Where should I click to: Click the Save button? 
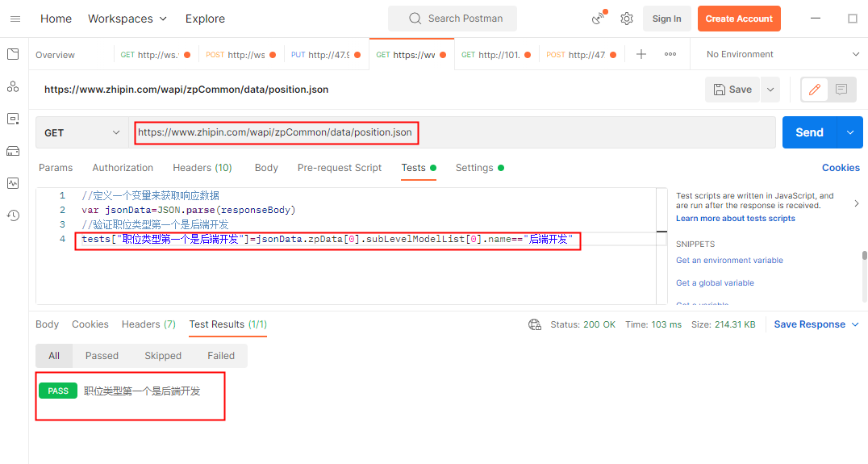coord(733,90)
